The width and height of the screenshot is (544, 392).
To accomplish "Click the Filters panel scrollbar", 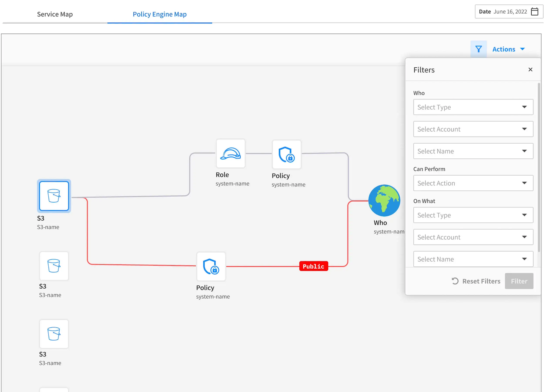I will [539, 167].
